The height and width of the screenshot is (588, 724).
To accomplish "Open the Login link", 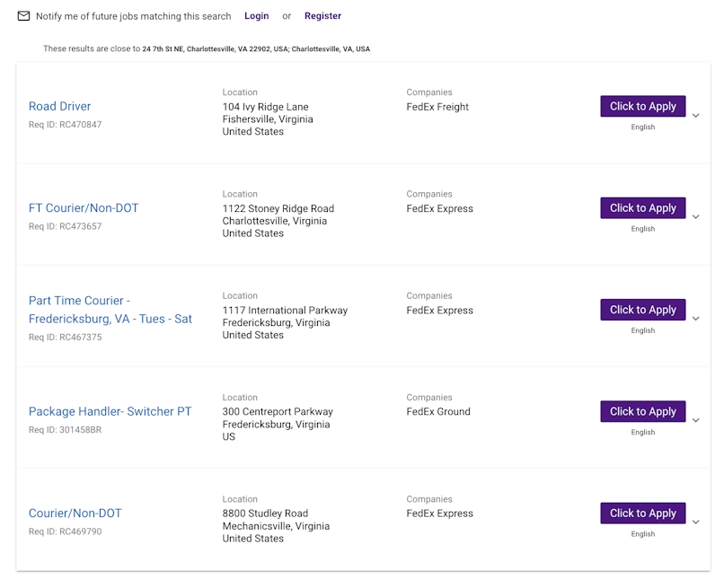I will pos(258,16).
